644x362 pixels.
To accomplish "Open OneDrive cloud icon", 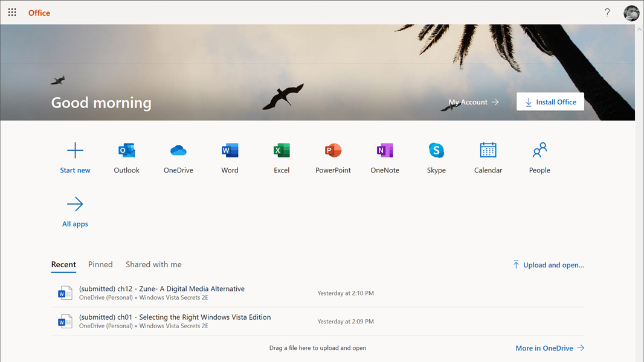I will coord(178,151).
